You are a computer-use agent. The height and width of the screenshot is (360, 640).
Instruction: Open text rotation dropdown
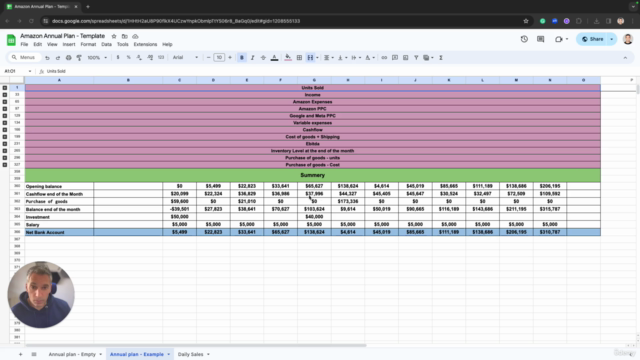click(369, 58)
